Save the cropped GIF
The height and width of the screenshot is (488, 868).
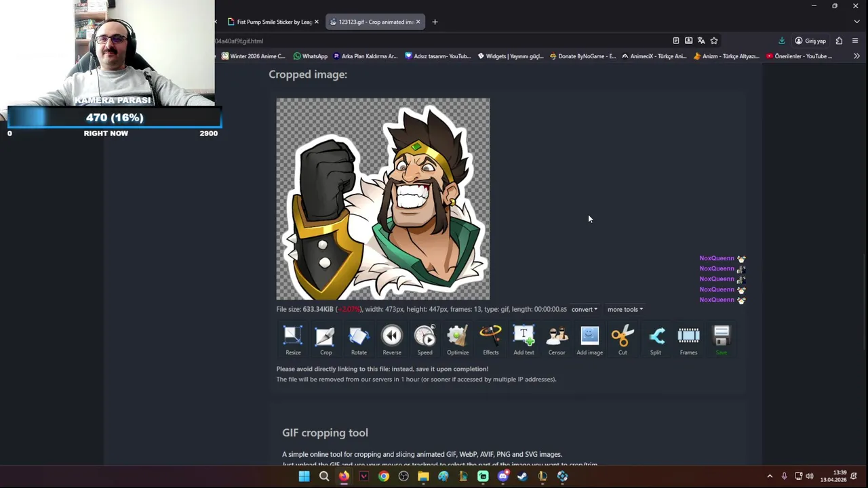coord(722,340)
